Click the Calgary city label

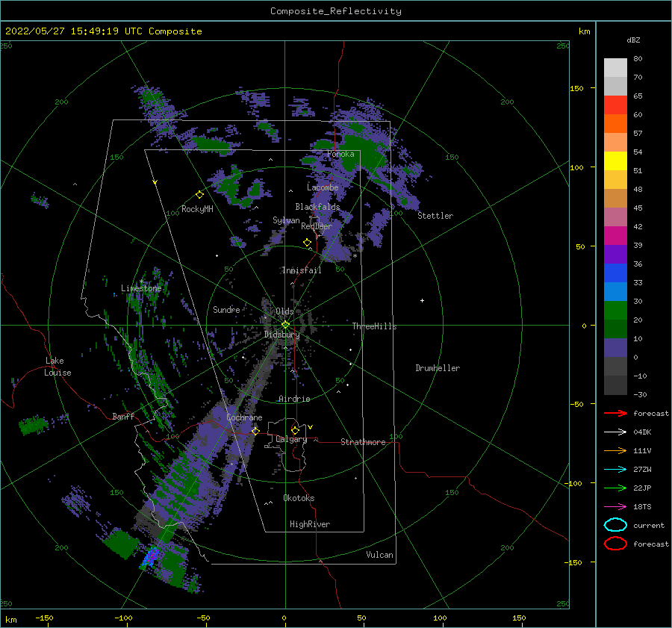click(291, 439)
